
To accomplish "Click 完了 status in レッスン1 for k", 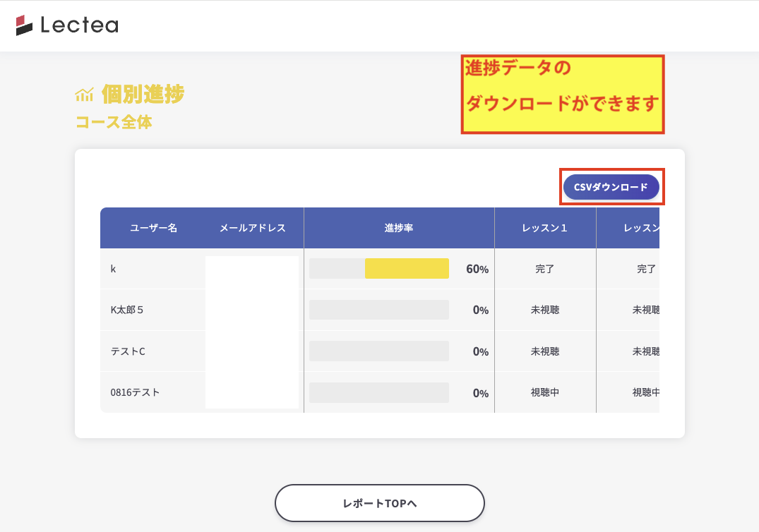I will (x=544, y=269).
